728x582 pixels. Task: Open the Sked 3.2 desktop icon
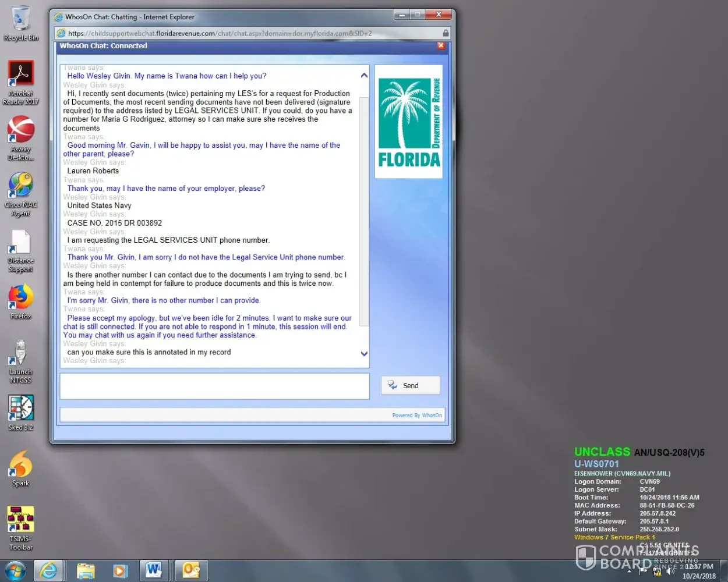21,410
